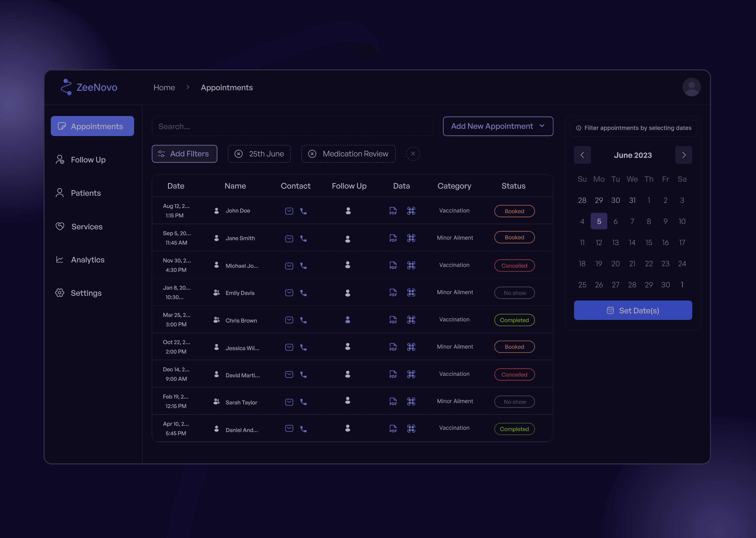756x538 pixels.
Task: Go to previous month in calendar
Action: pyautogui.click(x=582, y=155)
